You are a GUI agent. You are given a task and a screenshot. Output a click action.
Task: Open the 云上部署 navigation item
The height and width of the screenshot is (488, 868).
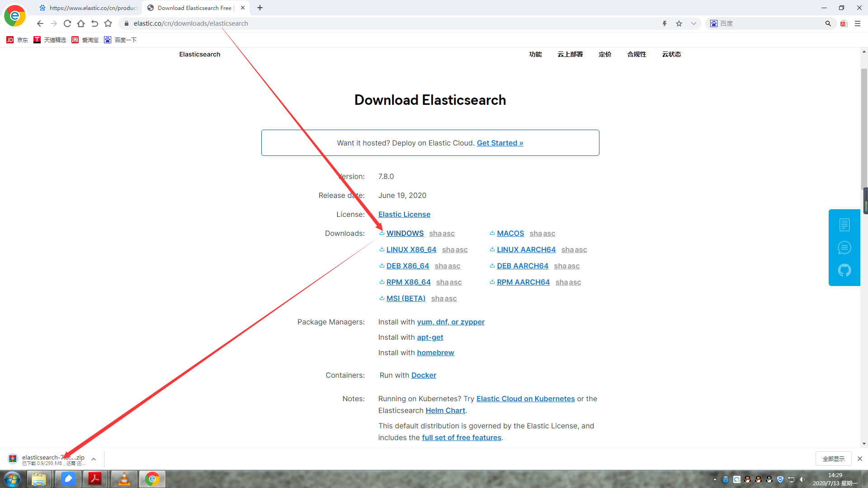(x=570, y=54)
